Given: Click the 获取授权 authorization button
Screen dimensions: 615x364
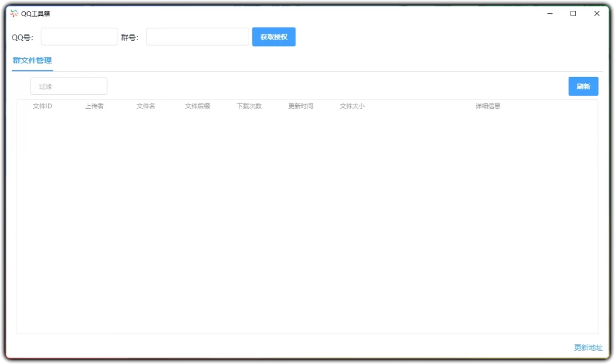Looking at the screenshot, I should coord(274,36).
